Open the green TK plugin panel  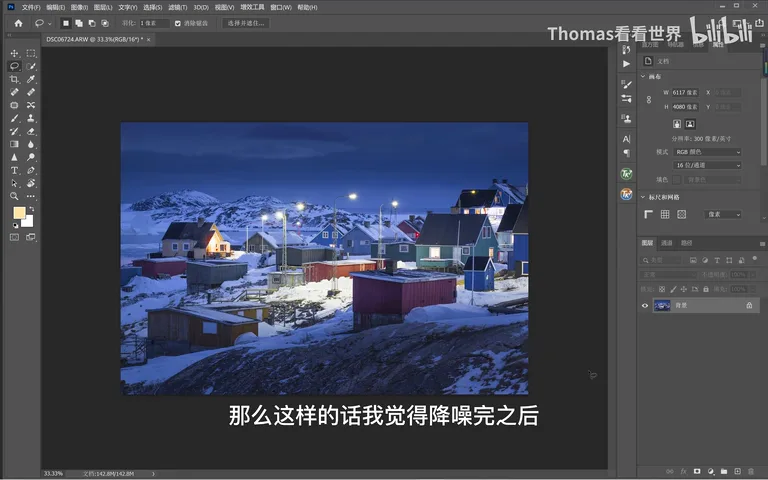[626, 174]
